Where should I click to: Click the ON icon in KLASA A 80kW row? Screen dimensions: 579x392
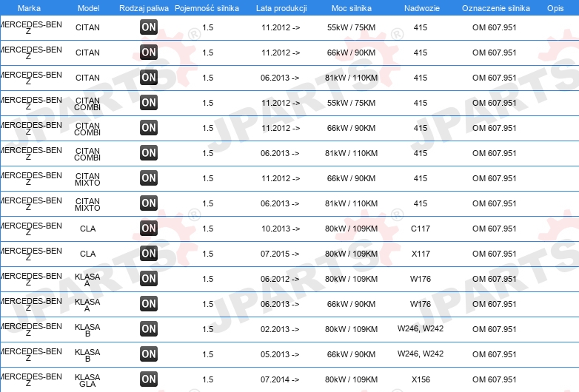tap(149, 278)
